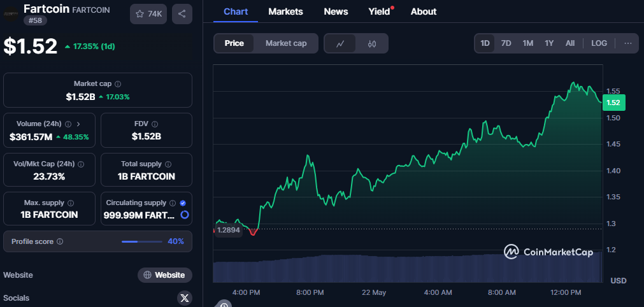This screenshot has width=644, height=307.
Task: Click the Socials label
Action: point(16,298)
